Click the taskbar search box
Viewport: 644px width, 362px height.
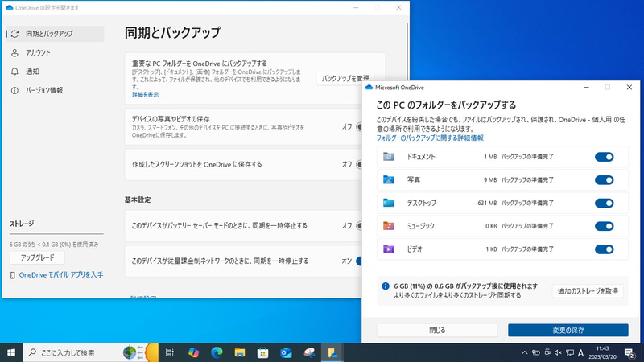click(90, 352)
